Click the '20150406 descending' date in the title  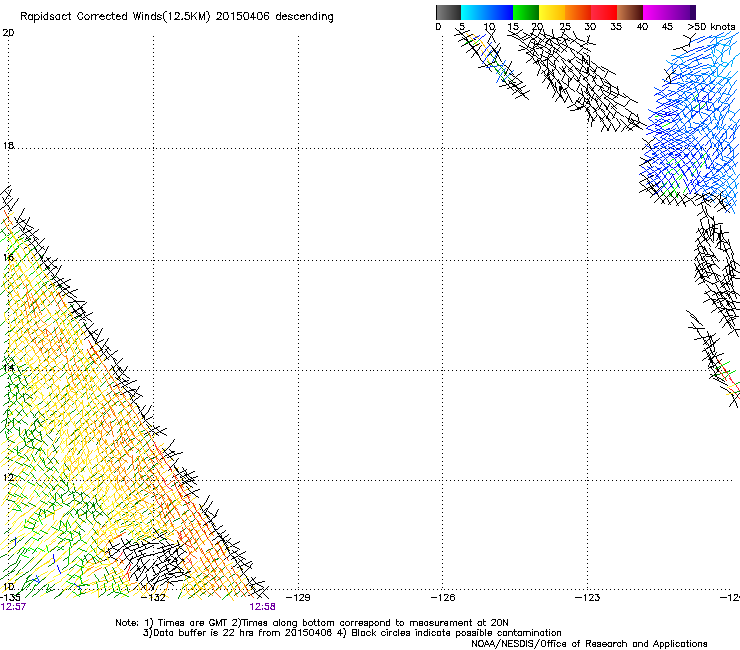pos(275,17)
